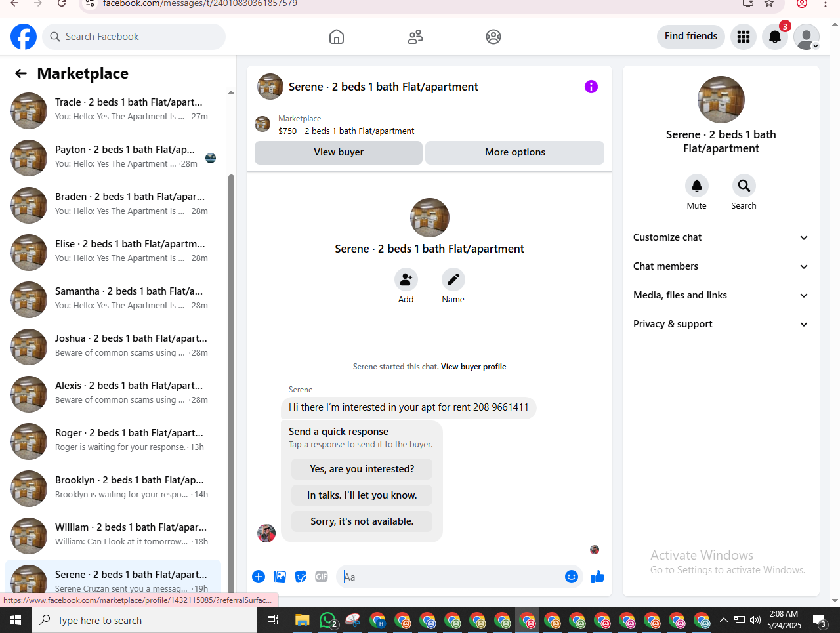The width and height of the screenshot is (840, 633).
Task: Attach a photo to the message
Action: tap(280, 577)
